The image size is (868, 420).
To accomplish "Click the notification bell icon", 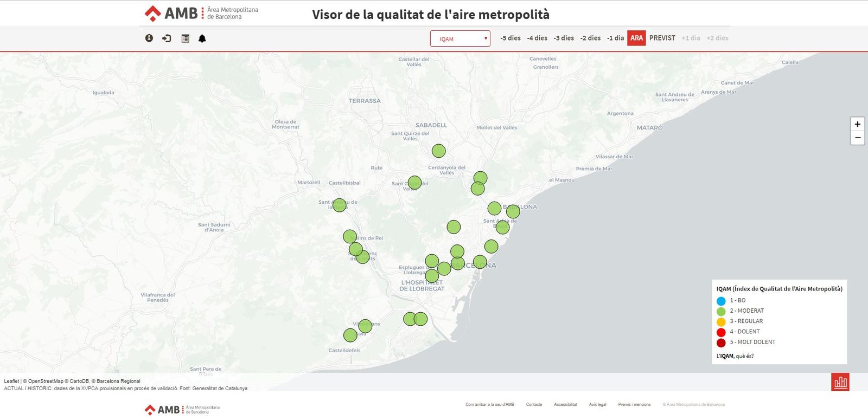I will [x=202, y=38].
